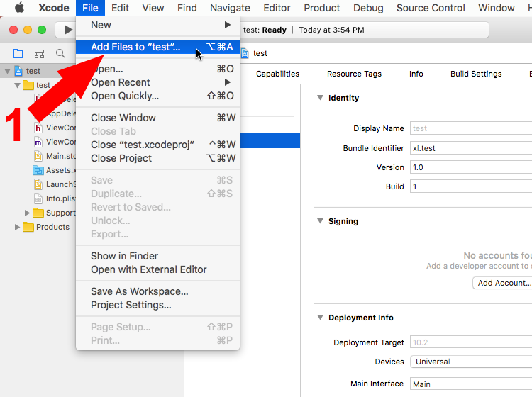This screenshot has width=532, height=397.
Task: Choose Save As Workspace…
Action: (157, 291)
